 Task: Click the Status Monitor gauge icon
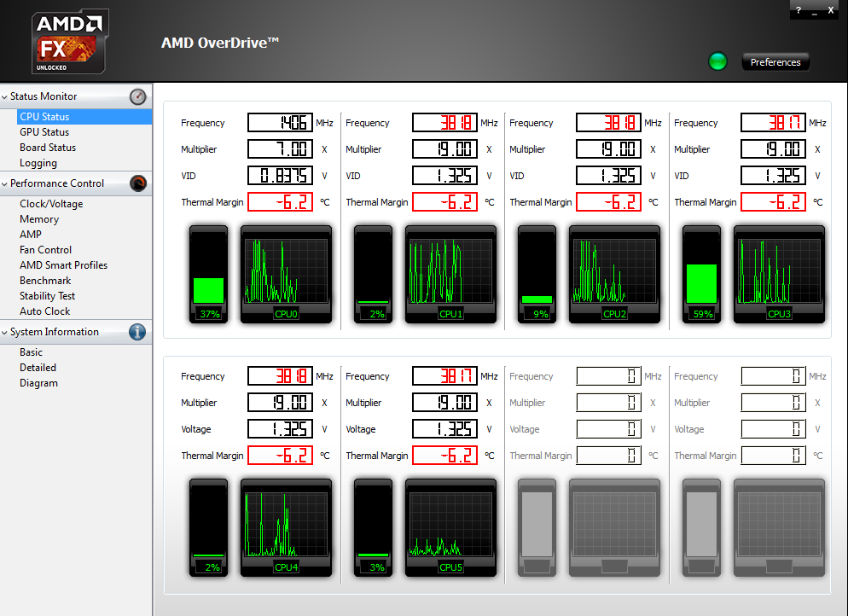138,96
